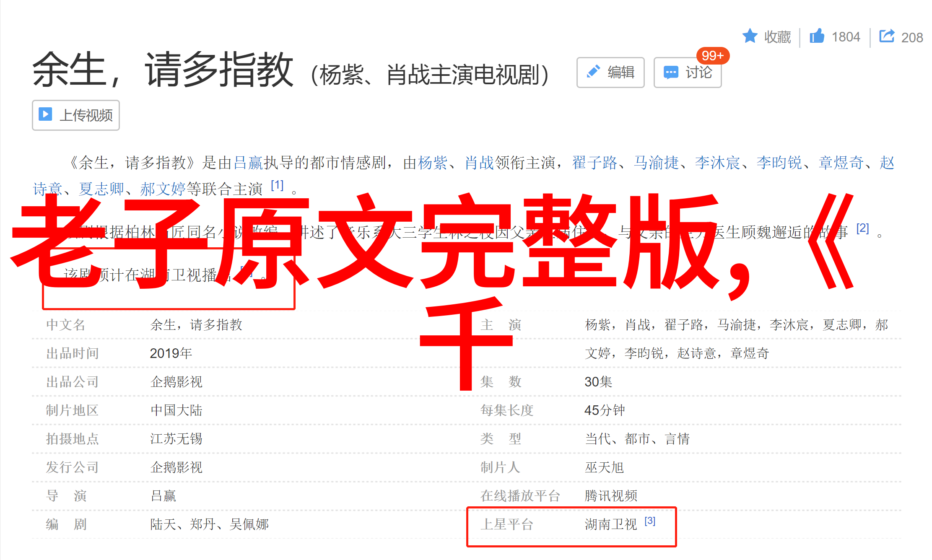Follow the 杨紫 actor link
This screenshot has height=560, width=932.
tap(432, 163)
